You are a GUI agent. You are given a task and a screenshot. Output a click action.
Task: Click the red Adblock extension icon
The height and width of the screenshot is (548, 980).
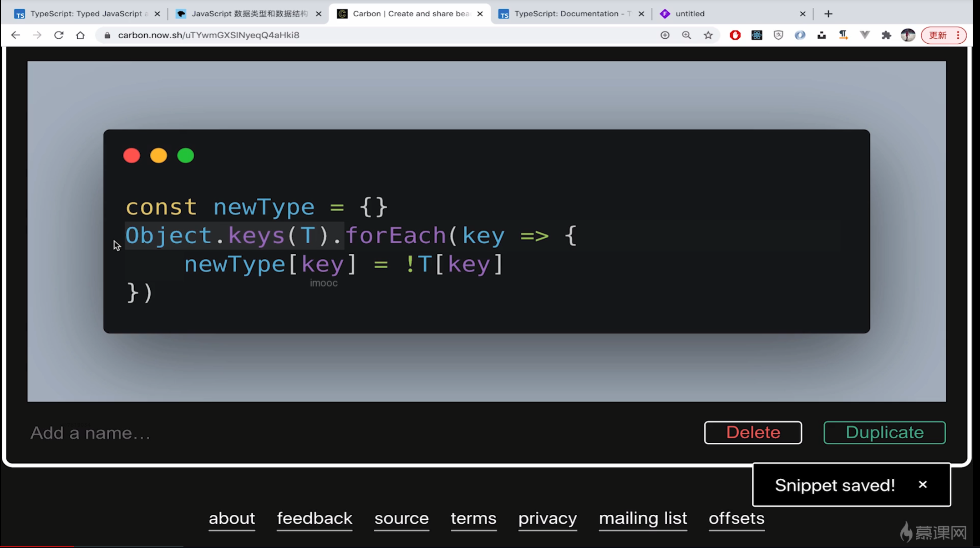(x=735, y=35)
